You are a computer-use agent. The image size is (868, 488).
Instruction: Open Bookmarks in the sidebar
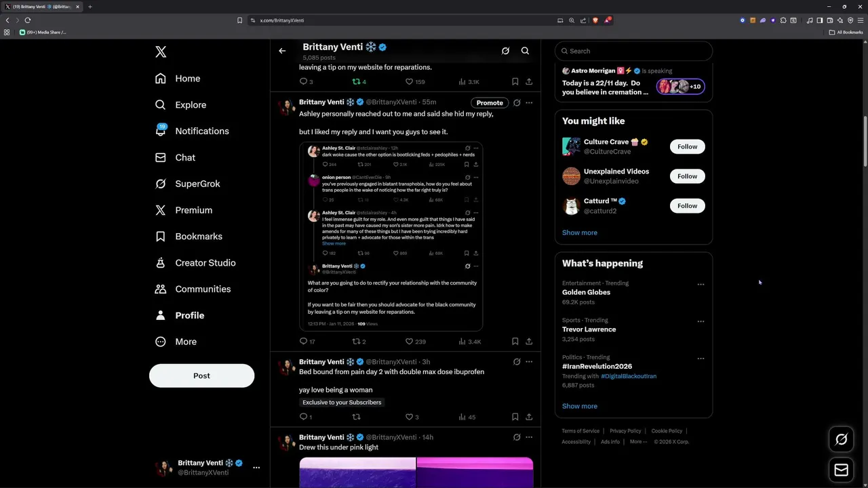(x=189, y=237)
